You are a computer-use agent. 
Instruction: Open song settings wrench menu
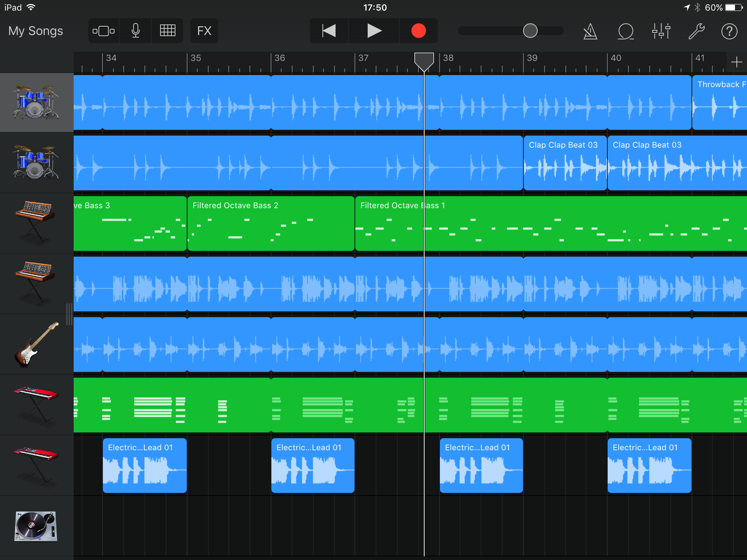pos(696,31)
